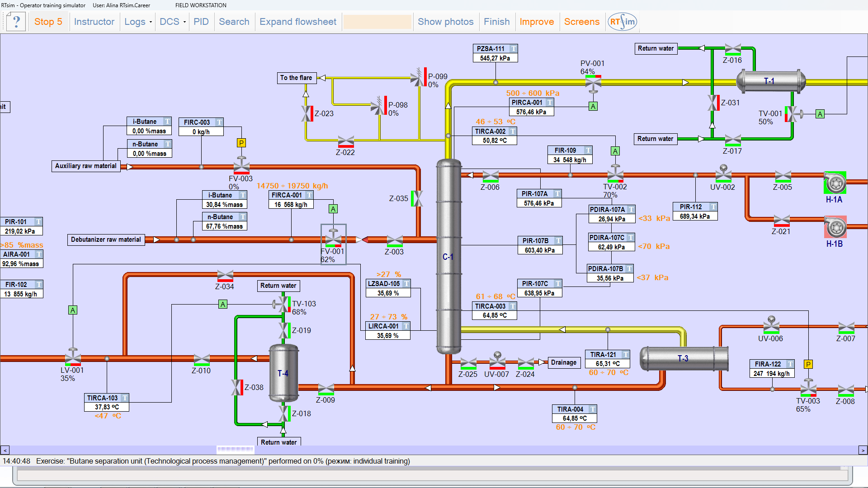Click the To the flare label
The image size is (868, 488).
click(x=296, y=78)
